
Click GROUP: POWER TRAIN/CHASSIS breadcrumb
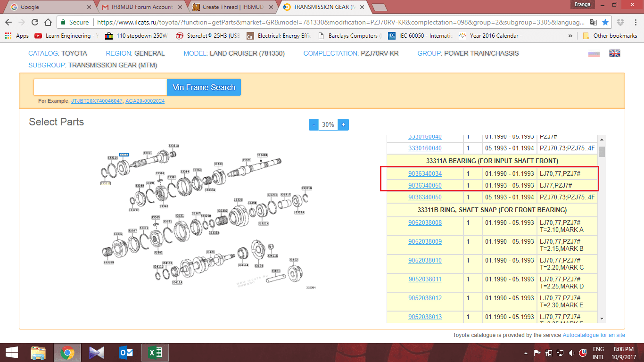(x=468, y=53)
